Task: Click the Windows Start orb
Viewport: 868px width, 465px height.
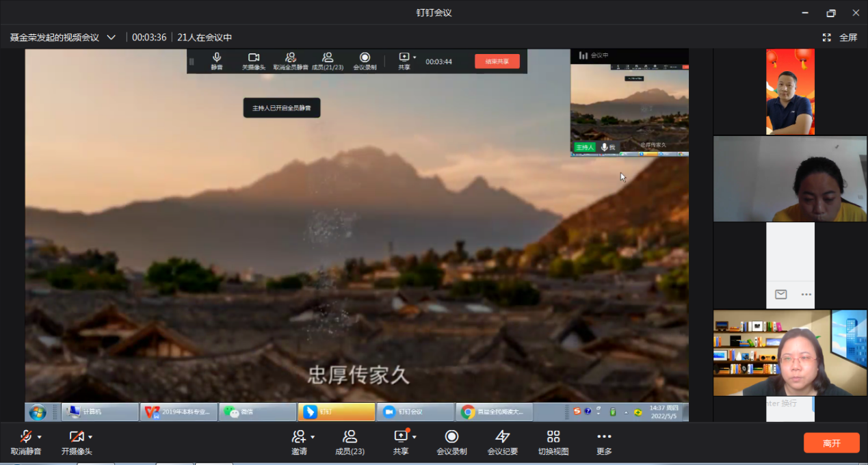Action: tap(38, 412)
